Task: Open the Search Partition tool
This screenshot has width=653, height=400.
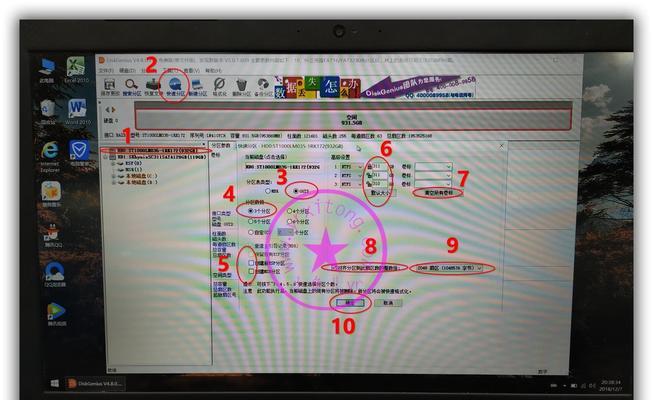Action: click(132, 86)
